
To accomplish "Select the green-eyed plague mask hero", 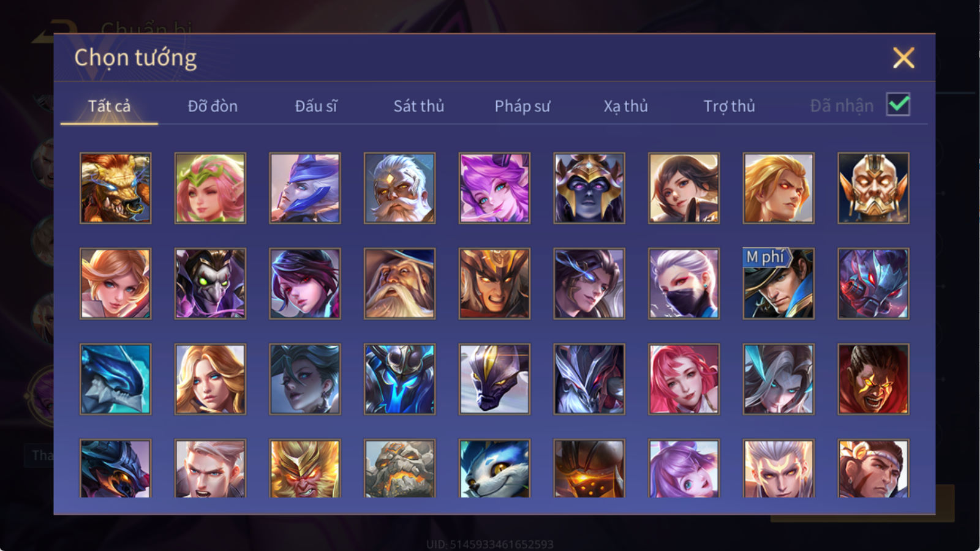I will click(x=210, y=283).
